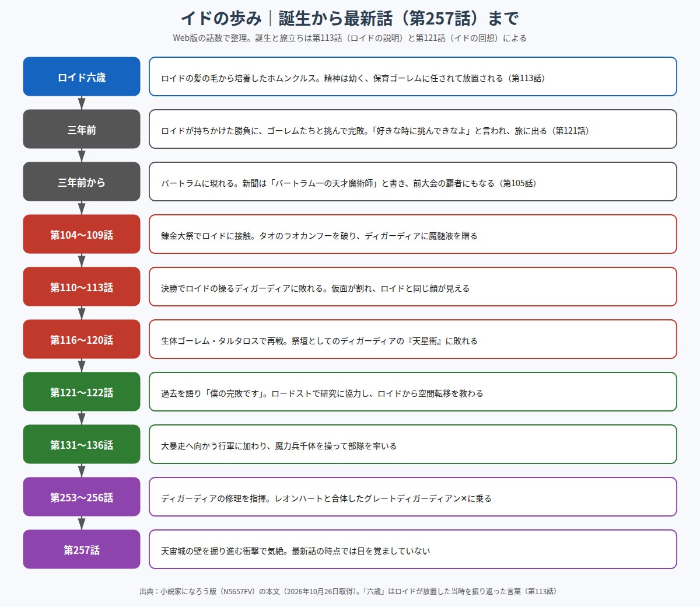Select the green 「第131〜136話」 label
Screen dimensions: 700x607
click(x=82, y=444)
